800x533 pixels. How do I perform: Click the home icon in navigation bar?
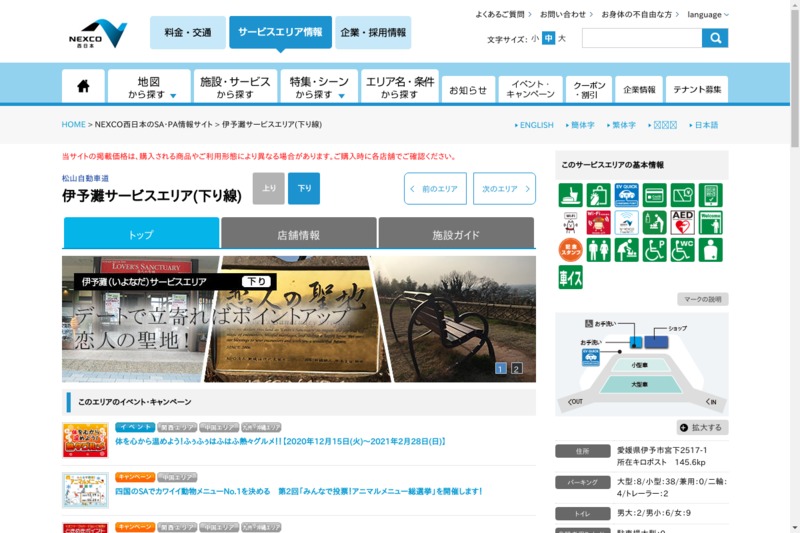coord(83,87)
